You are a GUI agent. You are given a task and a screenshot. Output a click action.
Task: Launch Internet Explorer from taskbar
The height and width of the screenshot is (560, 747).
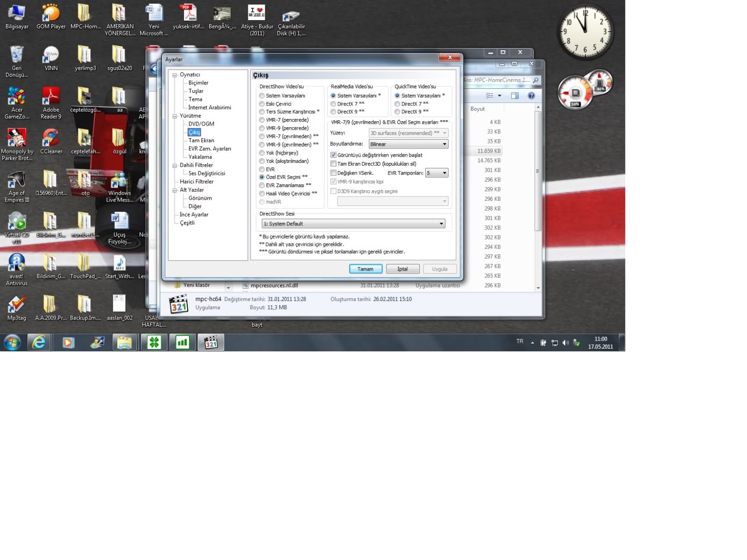coord(39,343)
